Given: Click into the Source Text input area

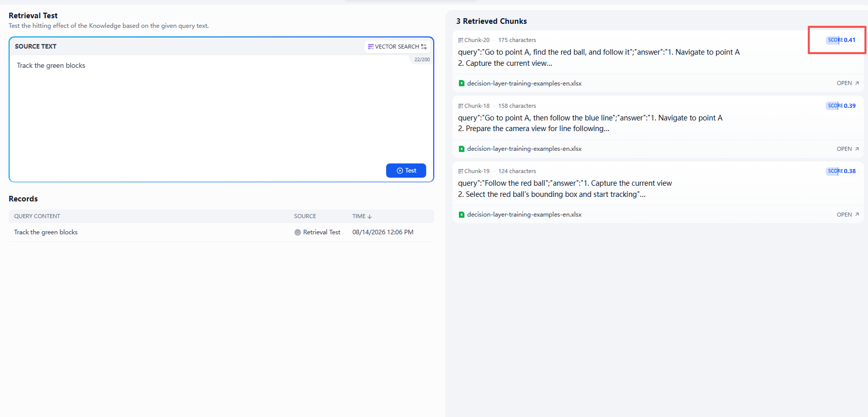Looking at the screenshot, I should coord(221,109).
